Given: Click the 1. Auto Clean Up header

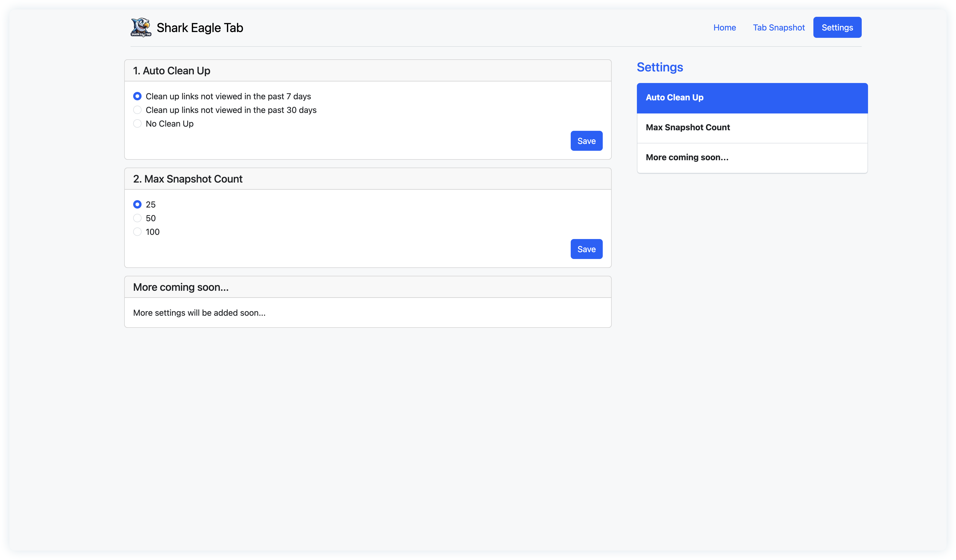Looking at the screenshot, I should 172,71.
